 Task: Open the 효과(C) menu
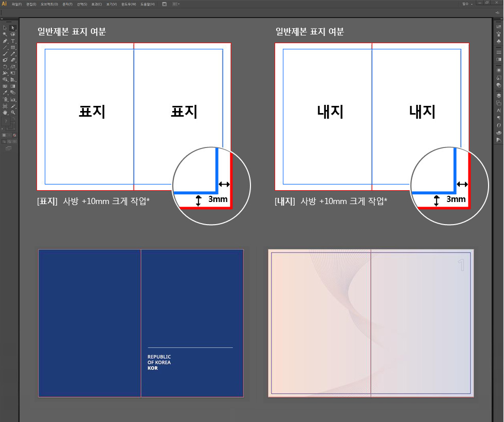[x=97, y=4]
